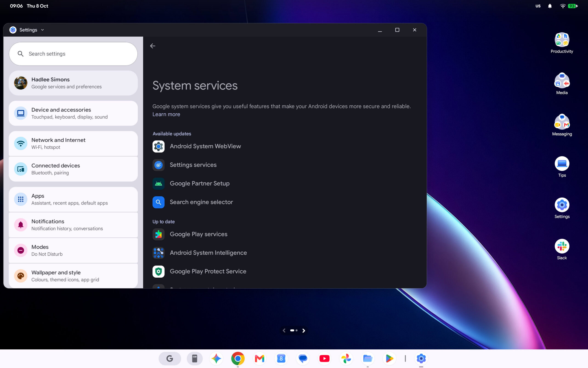The width and height of the screenshot is (588, 368).
Task: Open the Apps settings category
Action: tap(73, 199)
